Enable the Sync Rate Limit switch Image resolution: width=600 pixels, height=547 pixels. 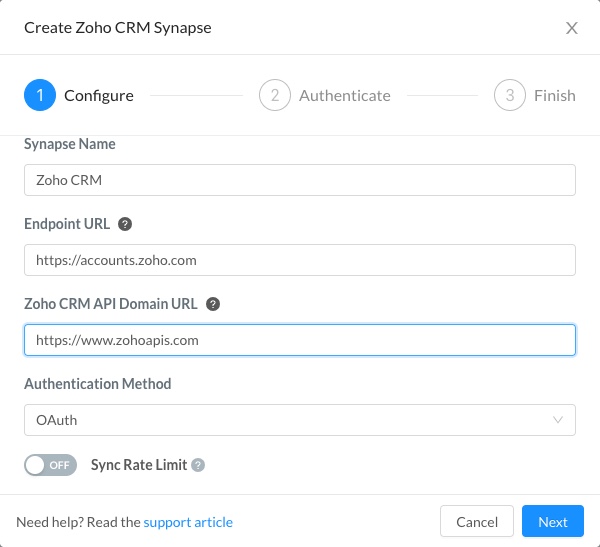point(51,465)
